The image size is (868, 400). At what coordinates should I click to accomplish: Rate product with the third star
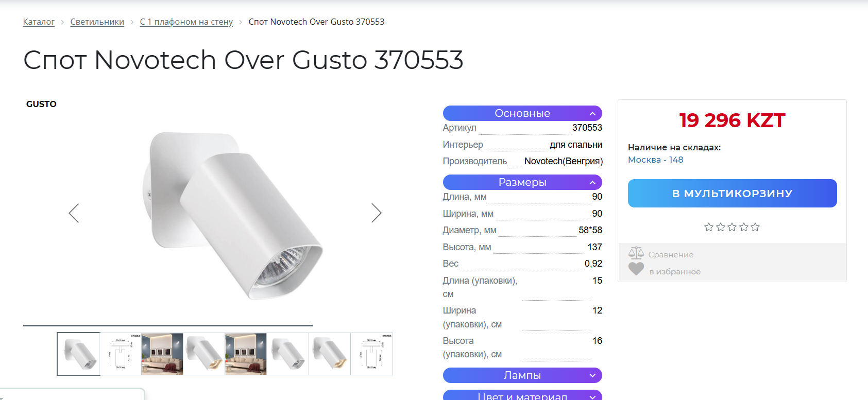point(732,227)
